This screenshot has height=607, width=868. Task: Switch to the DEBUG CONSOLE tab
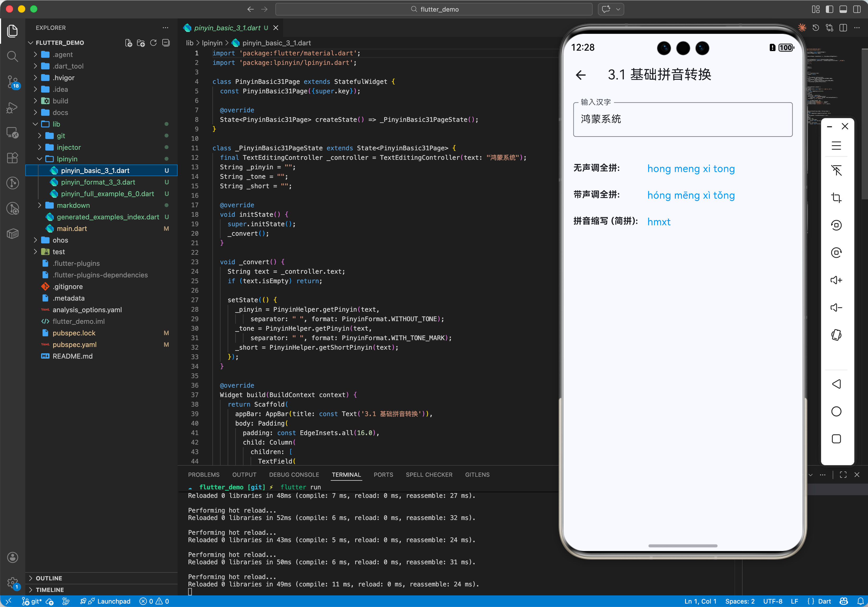click(294, 475)
